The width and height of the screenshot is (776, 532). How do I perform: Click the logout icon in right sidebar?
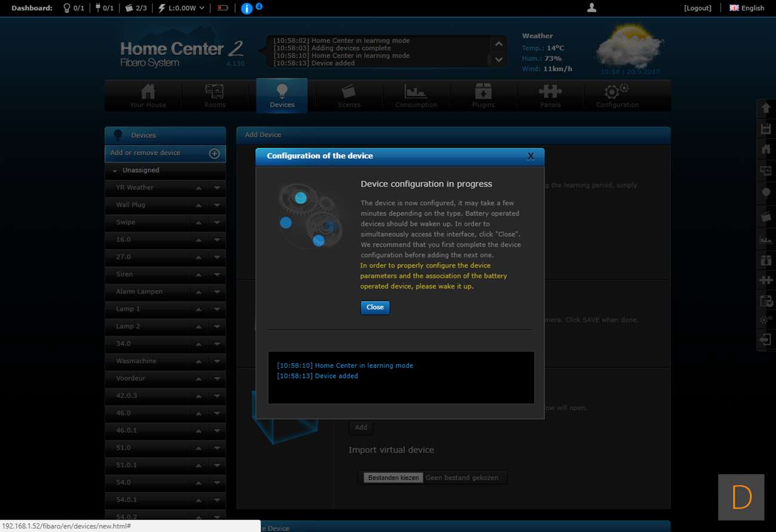click(x=766, y=340)
